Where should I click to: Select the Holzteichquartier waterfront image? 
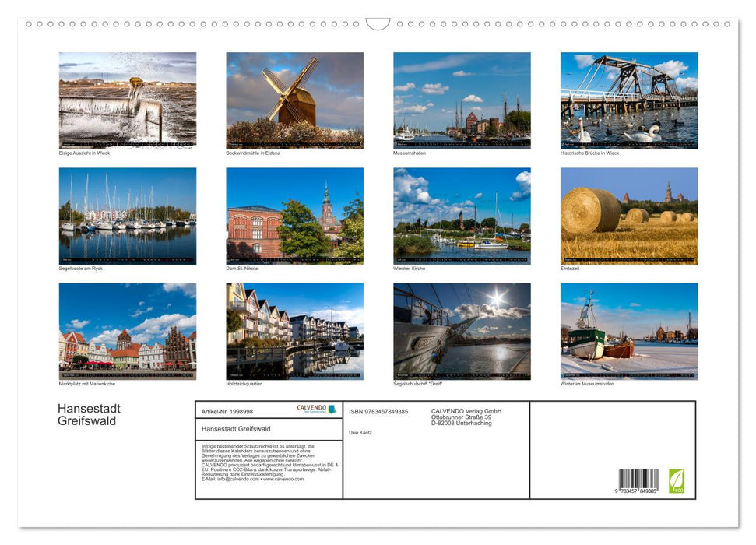[x=294, y=332]
